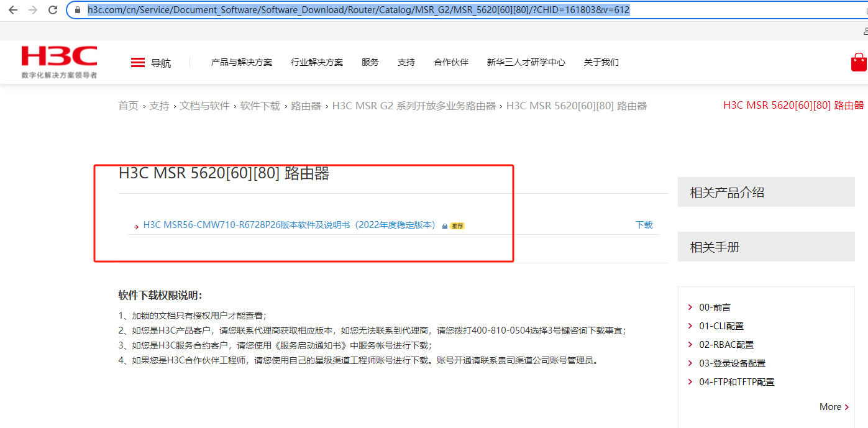Click the 软件下载 breadcrumb link

pos(260,106)
